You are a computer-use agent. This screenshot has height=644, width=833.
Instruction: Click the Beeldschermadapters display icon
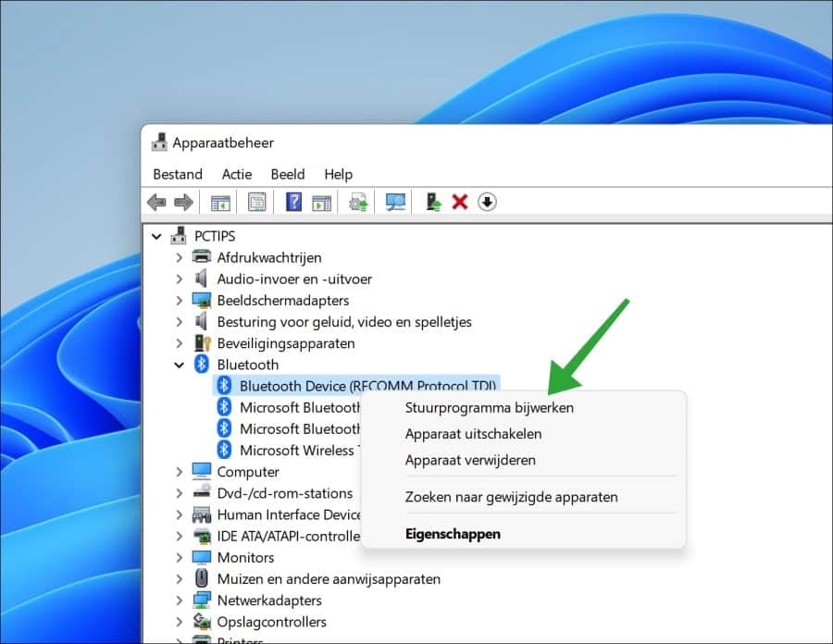pyautogui.click(x=202, y=300)
